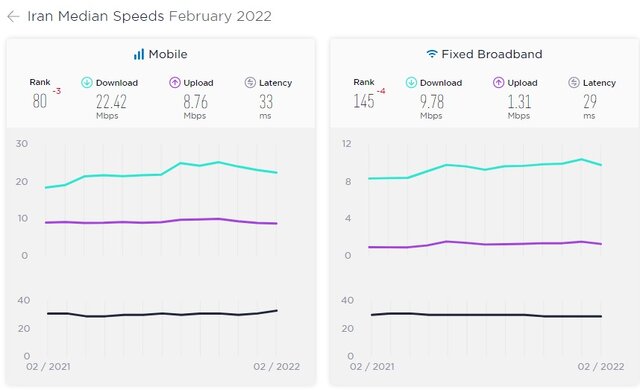Click the Fixed Broadband rank value 145
640x390 pixels.
pyautogui.click(x=364, y=101)
